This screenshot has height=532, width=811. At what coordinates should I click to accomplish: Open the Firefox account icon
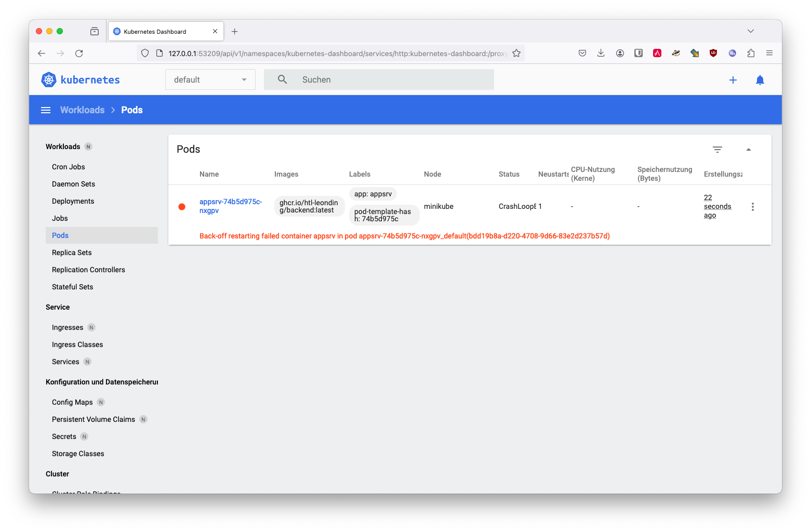pyautogui.click(x=620, y=53)
